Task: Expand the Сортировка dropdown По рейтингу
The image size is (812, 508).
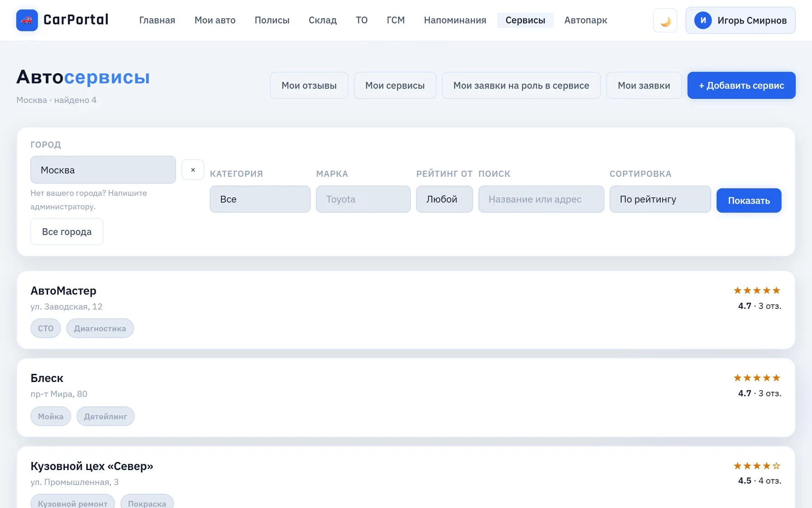Action: tap(660, 199)
